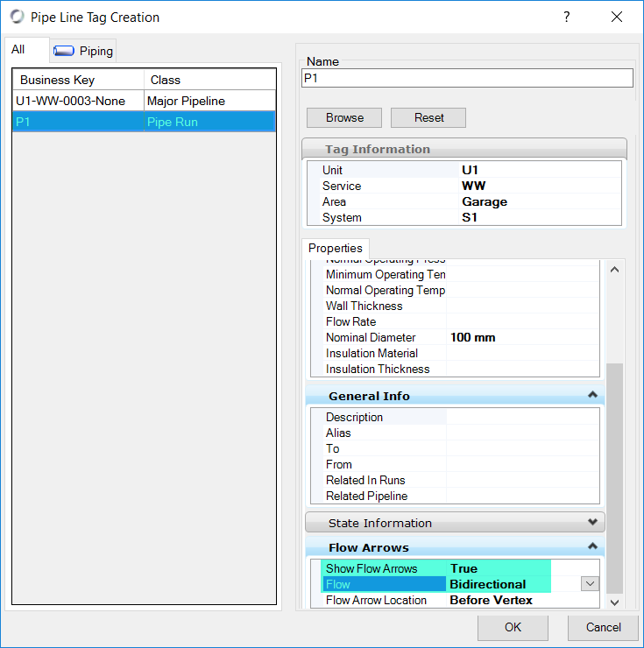
Task: Click the Piping tab pipe icon
Action: point(64,51)
